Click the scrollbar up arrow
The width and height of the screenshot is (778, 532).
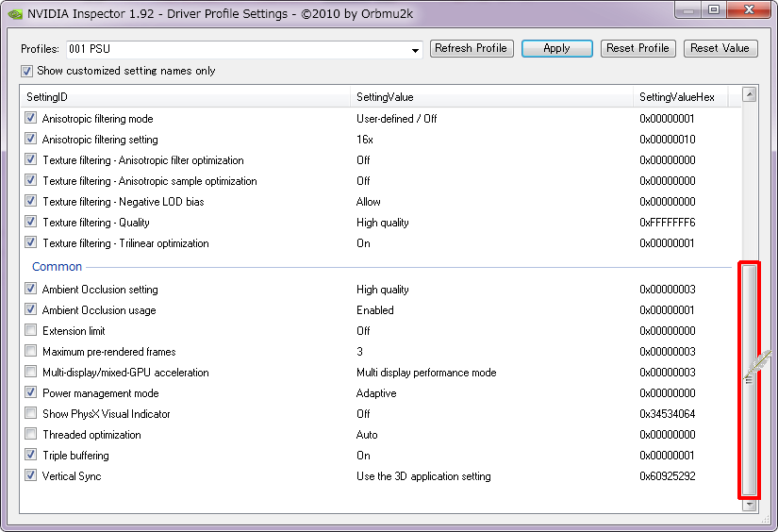point(749,94)
